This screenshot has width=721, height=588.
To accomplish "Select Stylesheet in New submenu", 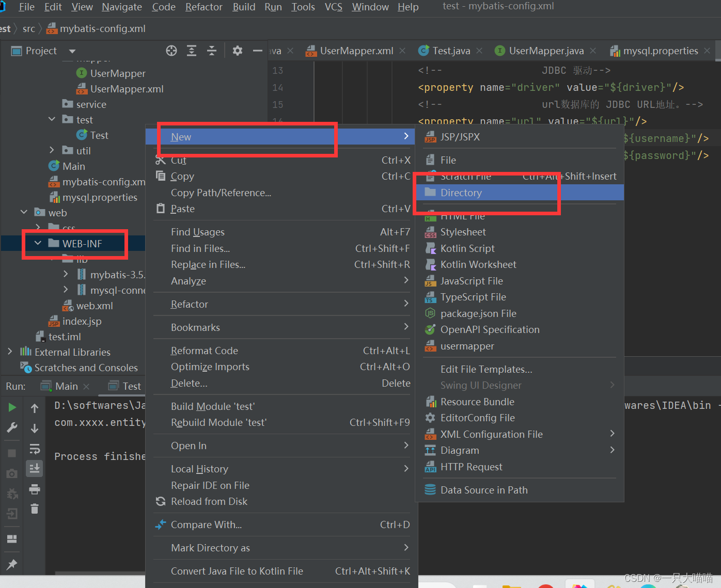I will coord(520,232).
